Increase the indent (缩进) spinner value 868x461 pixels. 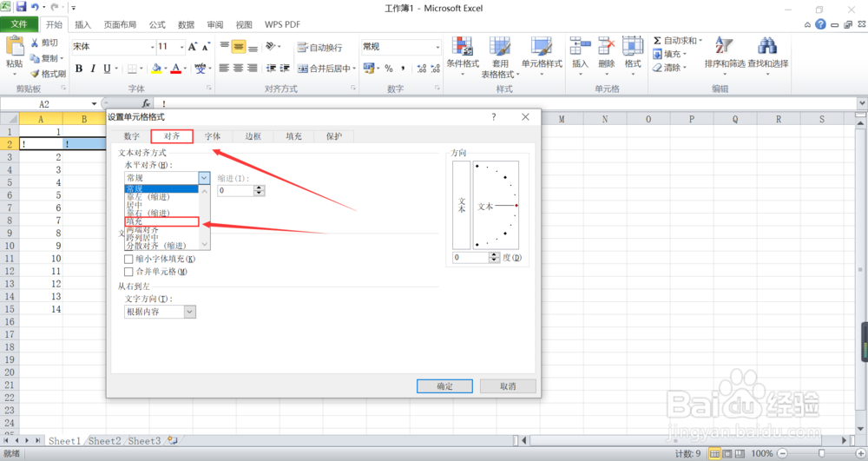(x=259, y=188)
